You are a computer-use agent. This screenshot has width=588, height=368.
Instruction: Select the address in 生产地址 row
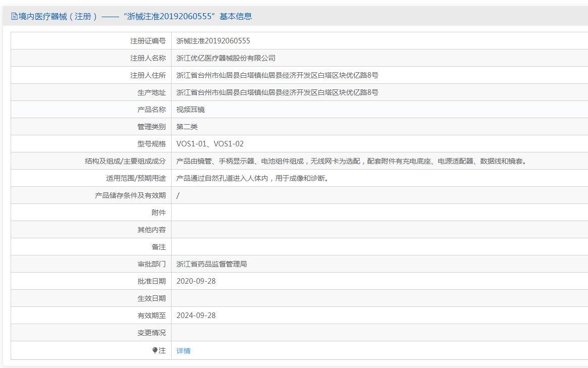[277, 92]
